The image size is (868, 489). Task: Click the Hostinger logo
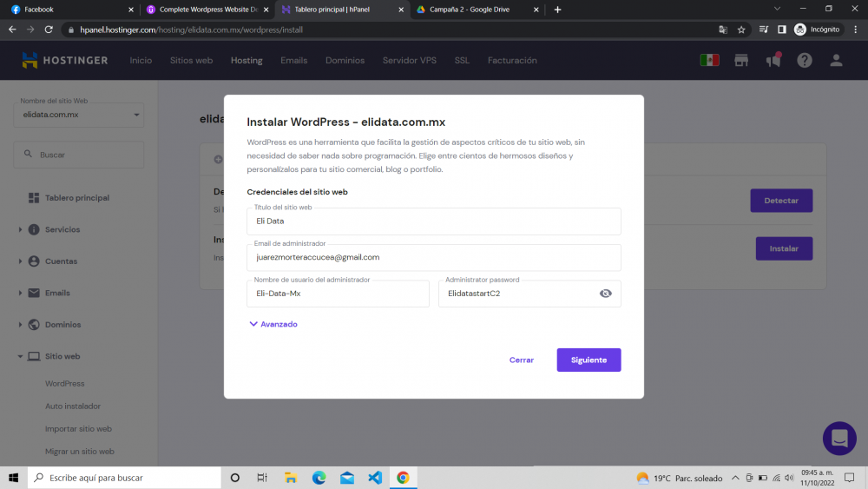tap(65, 60)
